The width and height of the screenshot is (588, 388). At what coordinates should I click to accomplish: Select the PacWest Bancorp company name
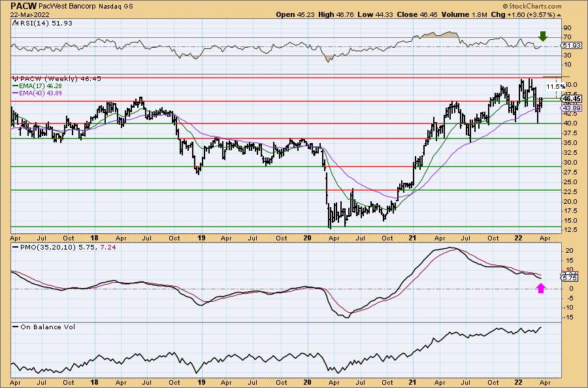point(67,7)
